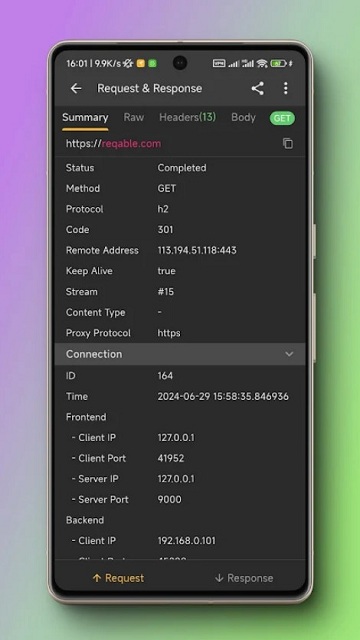The height and width of the screenshot is (640, 360).
Task: Tap the Wi-Fi status icon
Action: point(262,63)
